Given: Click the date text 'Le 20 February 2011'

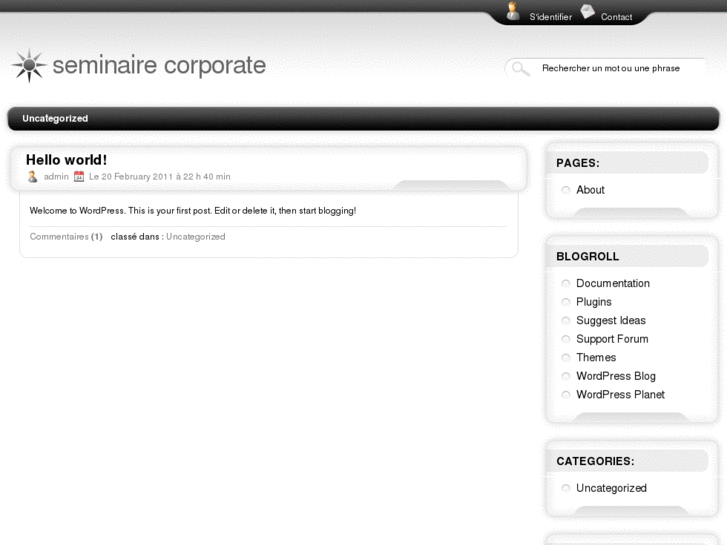Looking at the screenshot, I should (131, 177).
